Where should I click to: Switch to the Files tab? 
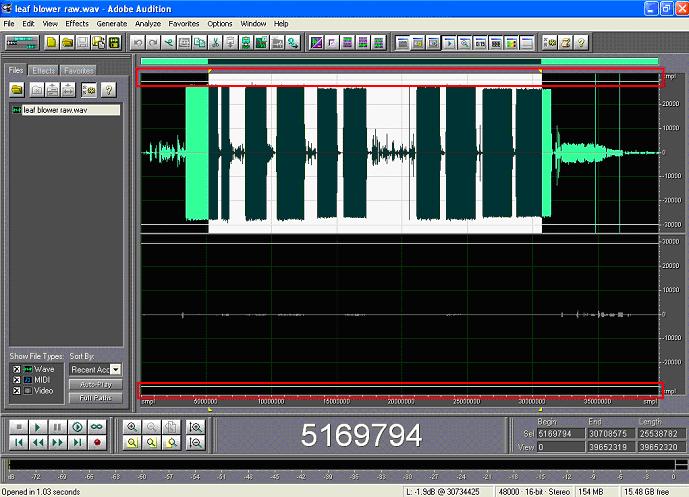tap(16, 70)
